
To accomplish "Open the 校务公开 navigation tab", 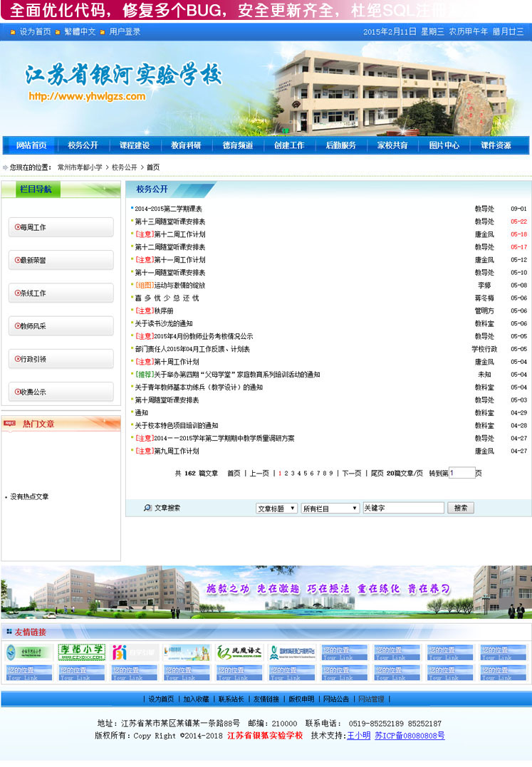I will click(83, 145).
